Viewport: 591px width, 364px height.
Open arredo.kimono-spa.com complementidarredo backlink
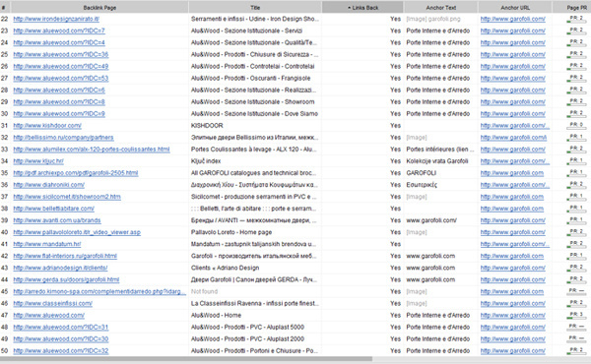pyautogui.click(x=99, y=292)
